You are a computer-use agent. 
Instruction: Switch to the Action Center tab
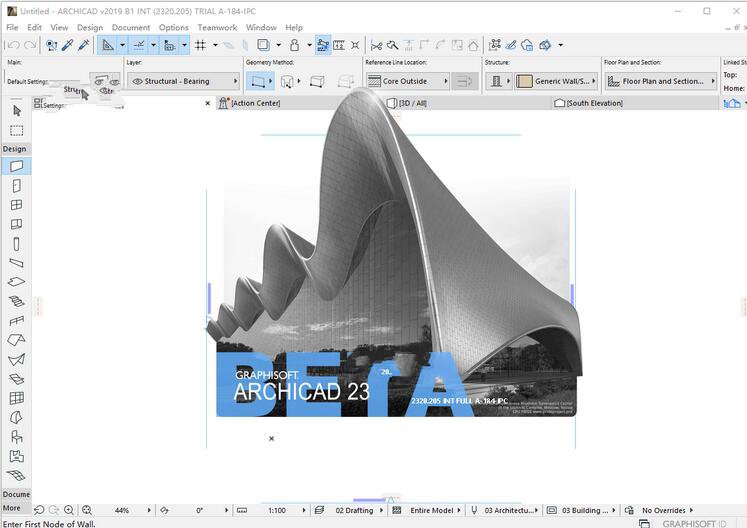click(x=255, y=103)
